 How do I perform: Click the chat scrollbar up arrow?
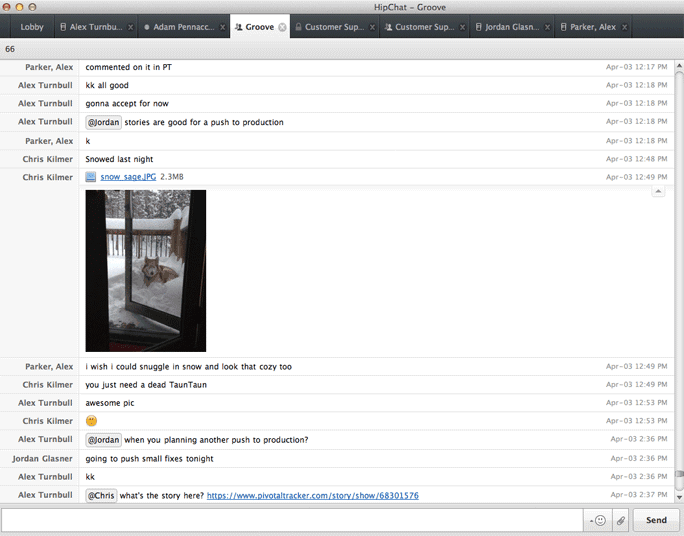(679, 65)
